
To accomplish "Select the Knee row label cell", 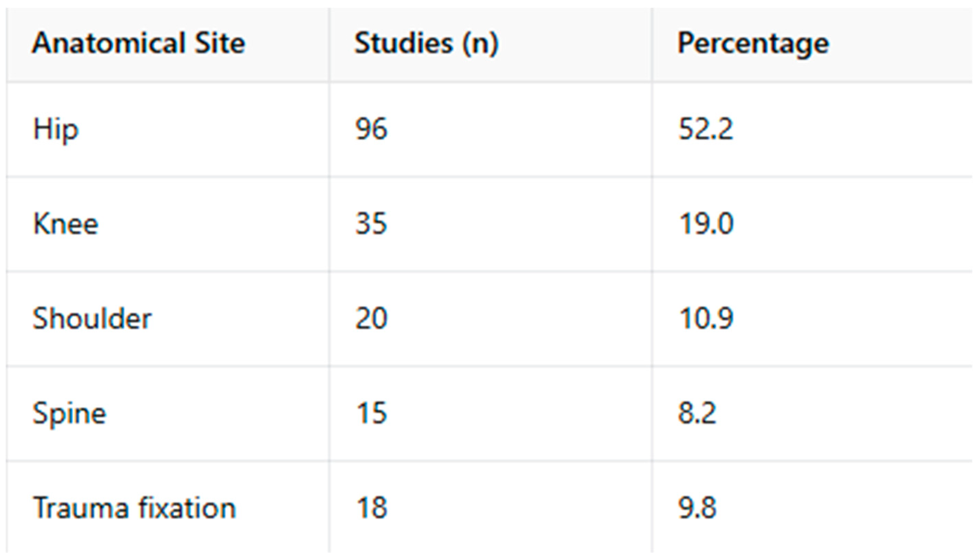I will click(x=66, y=224).
